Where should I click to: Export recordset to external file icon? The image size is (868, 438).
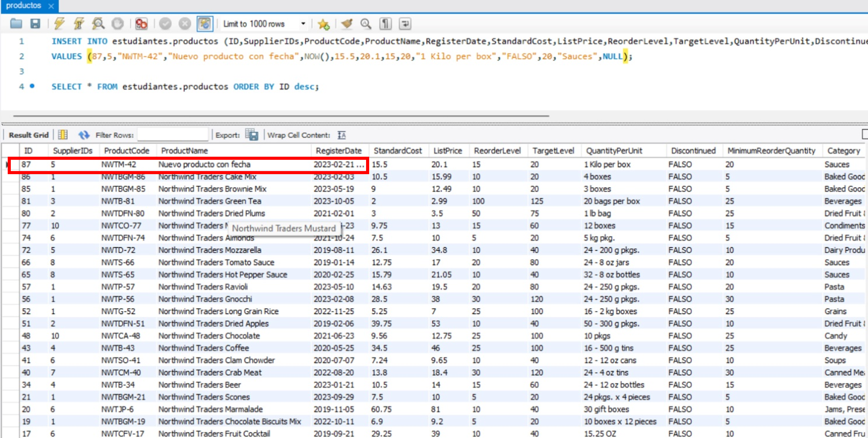click(x=252, y=135)
